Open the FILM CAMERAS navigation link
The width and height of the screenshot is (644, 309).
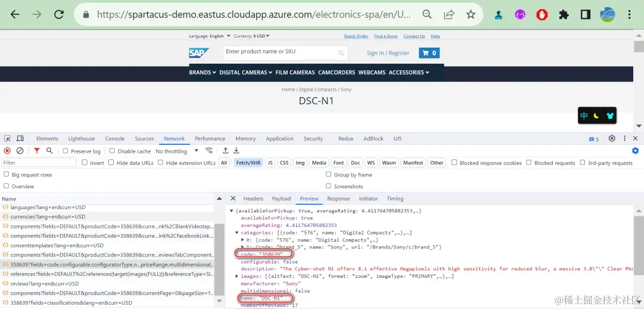pos(295,72)
